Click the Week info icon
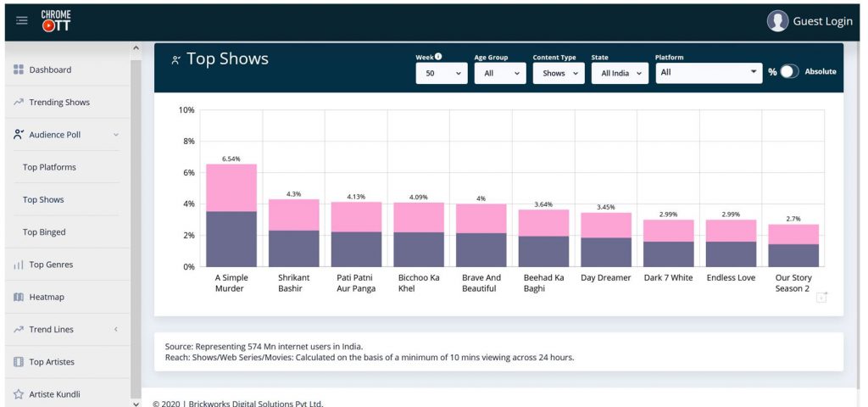This screenshot has height=407, width=868. click(438, 57)
